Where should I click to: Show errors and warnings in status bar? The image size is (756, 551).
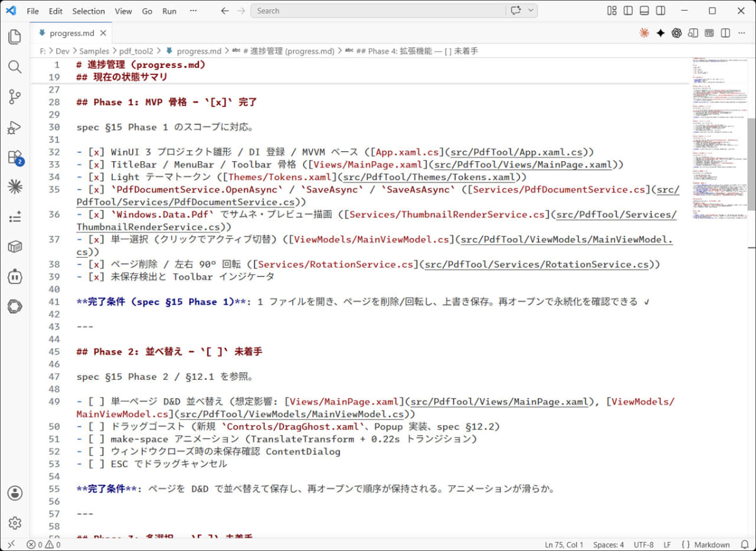(x=43, y=545)
